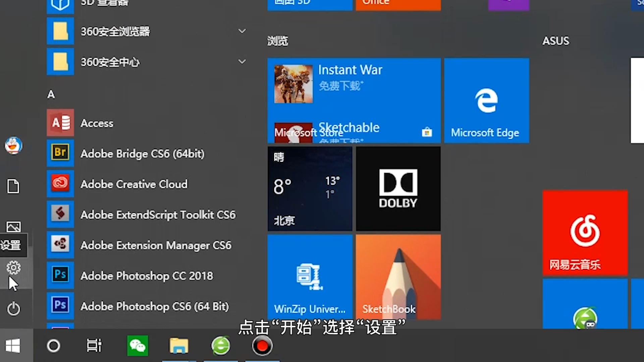Launch 360 browser from the taskbar
The width and height of the screenshot is (644, 362).
point(221,346)
